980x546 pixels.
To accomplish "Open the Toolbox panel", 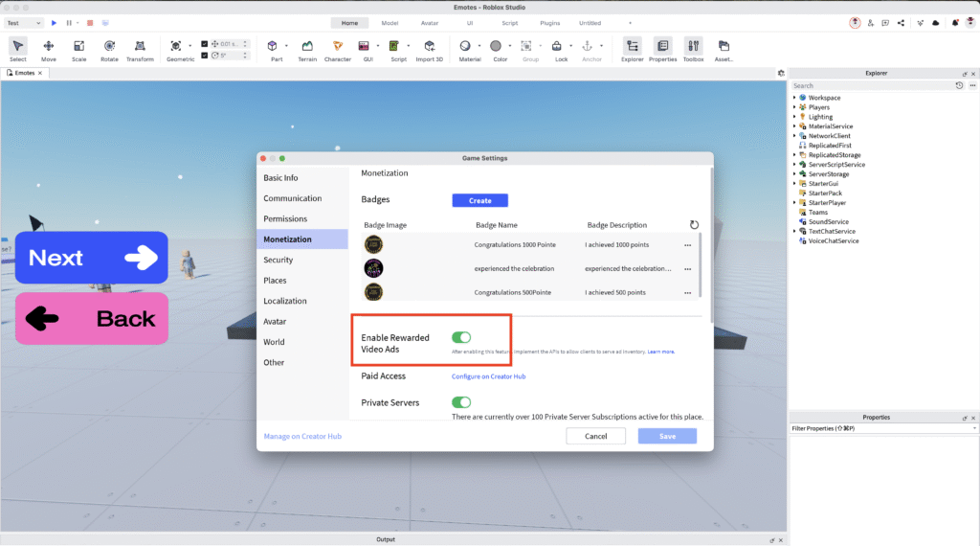I will tap(693, 47).
